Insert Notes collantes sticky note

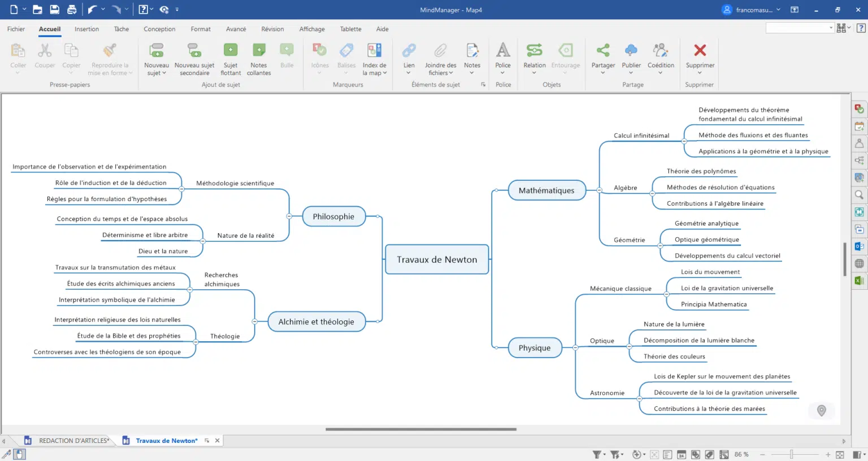(259, 51)
